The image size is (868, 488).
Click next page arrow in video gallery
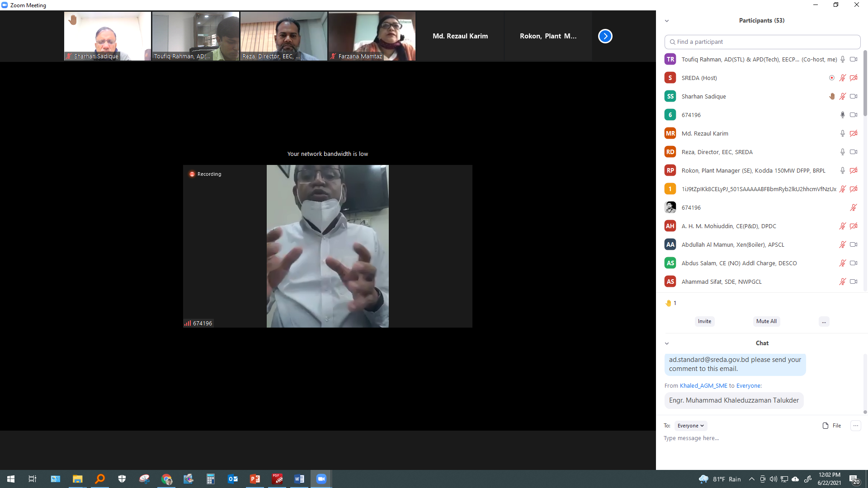click(605, 36)
